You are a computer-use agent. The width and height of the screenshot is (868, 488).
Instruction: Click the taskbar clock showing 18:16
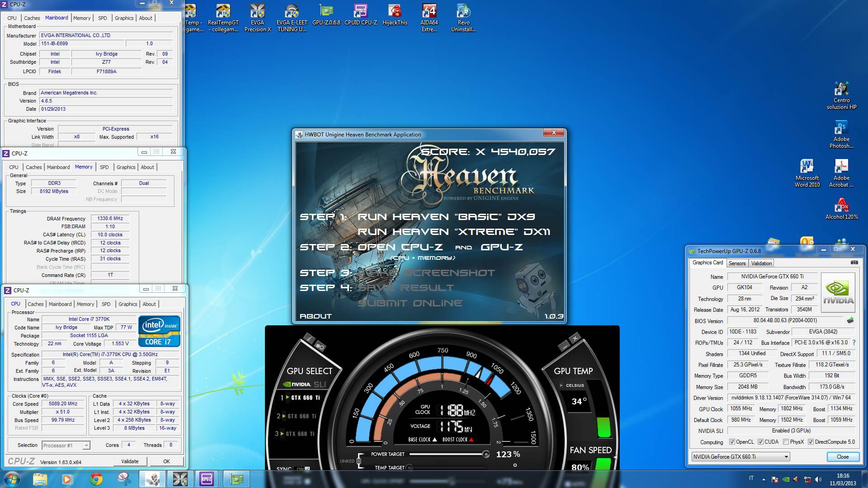point(843,476)
